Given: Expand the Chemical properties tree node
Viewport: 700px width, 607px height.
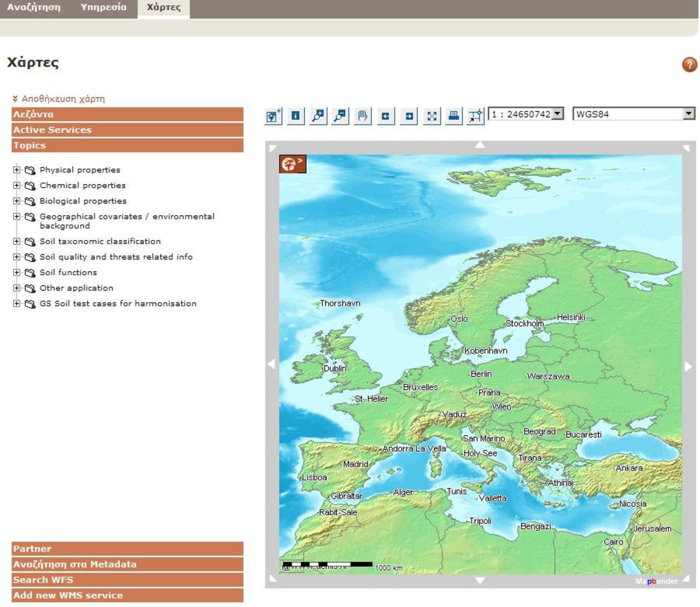Looking at the screenshot, I should click(16, 185).
